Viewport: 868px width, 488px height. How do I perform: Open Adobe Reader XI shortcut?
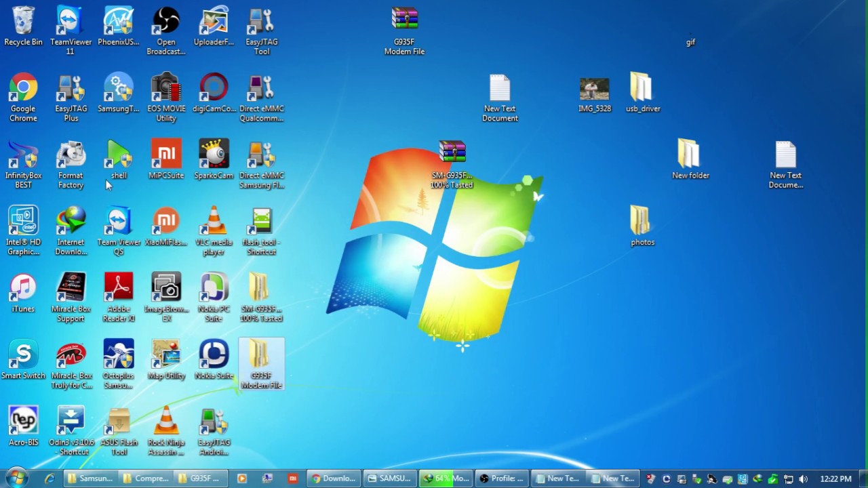point(118,298)
